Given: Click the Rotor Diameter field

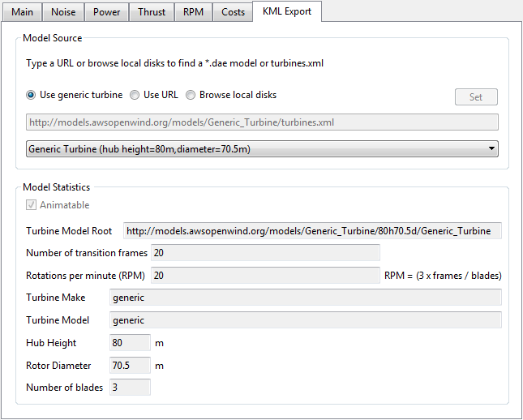Looking at the screenshot, I should [x=130, y=366].
